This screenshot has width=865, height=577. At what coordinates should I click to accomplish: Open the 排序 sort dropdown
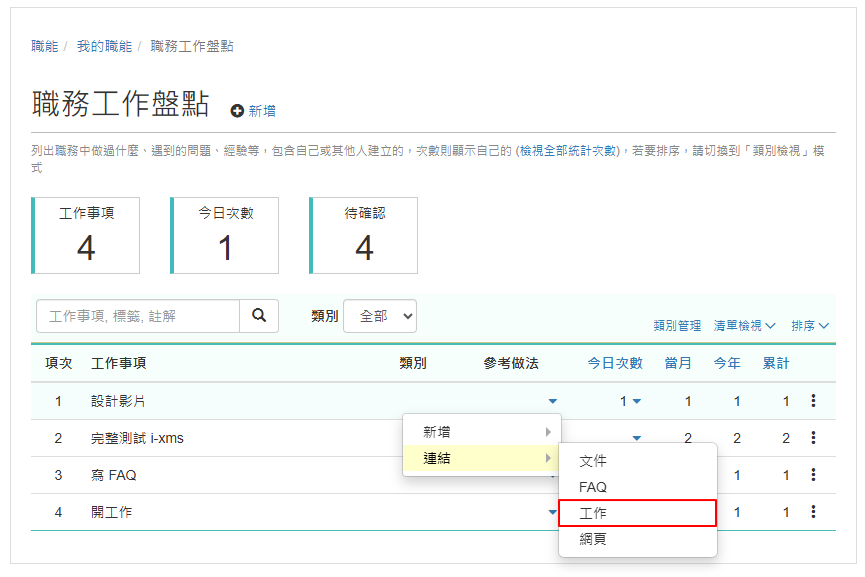[x=810, y=326]
